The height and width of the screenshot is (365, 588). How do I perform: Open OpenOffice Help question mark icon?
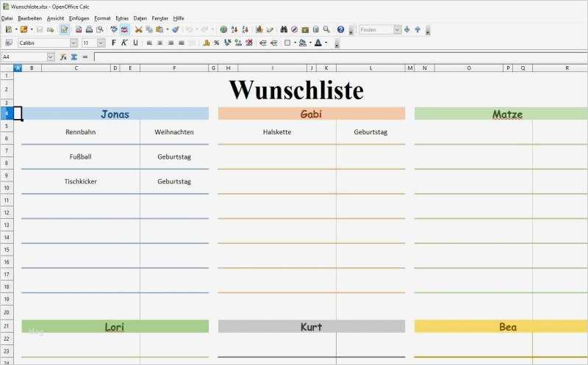pos(340,29)
